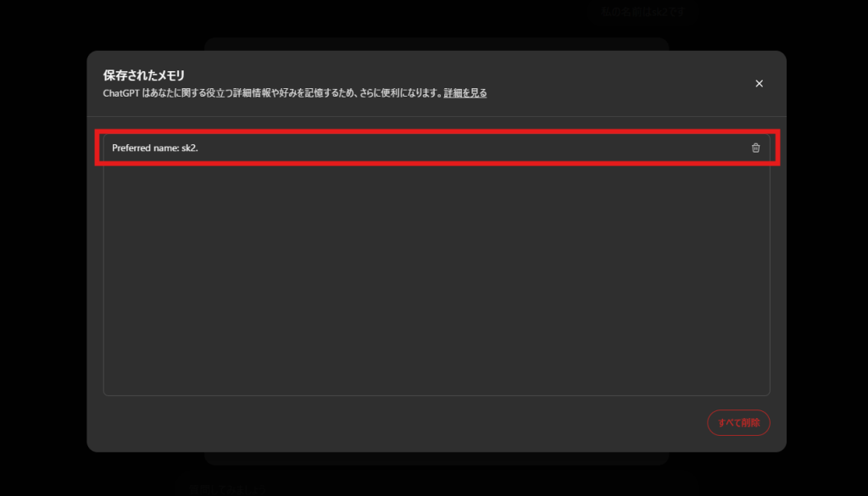
Task: Select the 'Preferred name: sk2.' memory entry
Action: [437, 148]
